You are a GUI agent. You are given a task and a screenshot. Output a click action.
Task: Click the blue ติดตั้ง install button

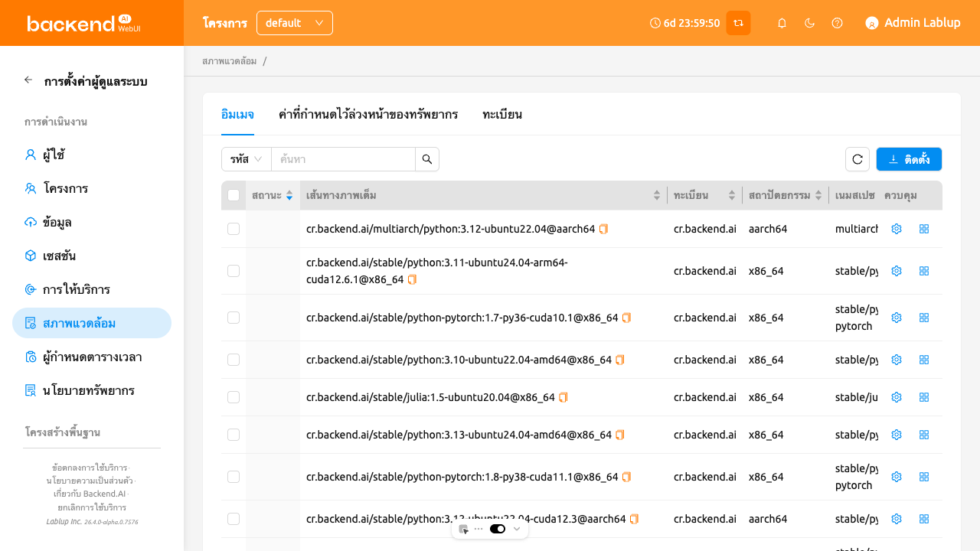coord(909,159)
